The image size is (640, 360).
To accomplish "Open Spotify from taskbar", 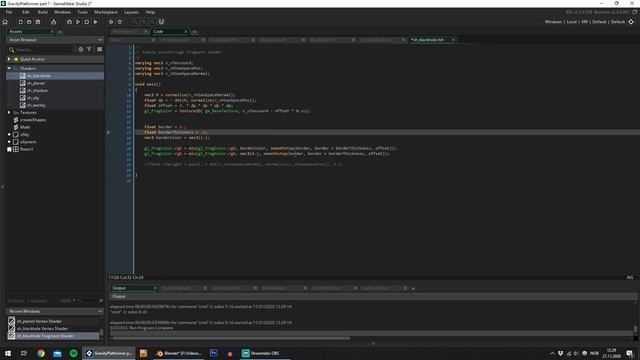I will pos(73,353).
